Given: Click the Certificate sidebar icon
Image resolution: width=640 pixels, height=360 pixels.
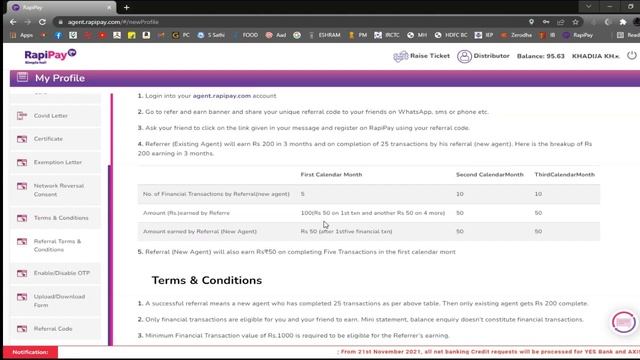Looking at the screenshot, I should coord(22,139).
